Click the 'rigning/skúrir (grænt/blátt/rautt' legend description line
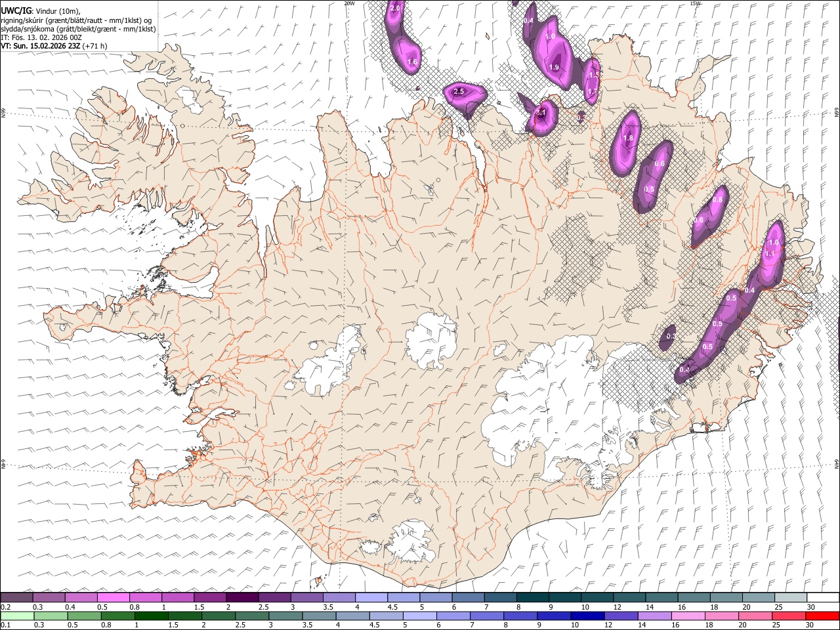 (76, 20)
